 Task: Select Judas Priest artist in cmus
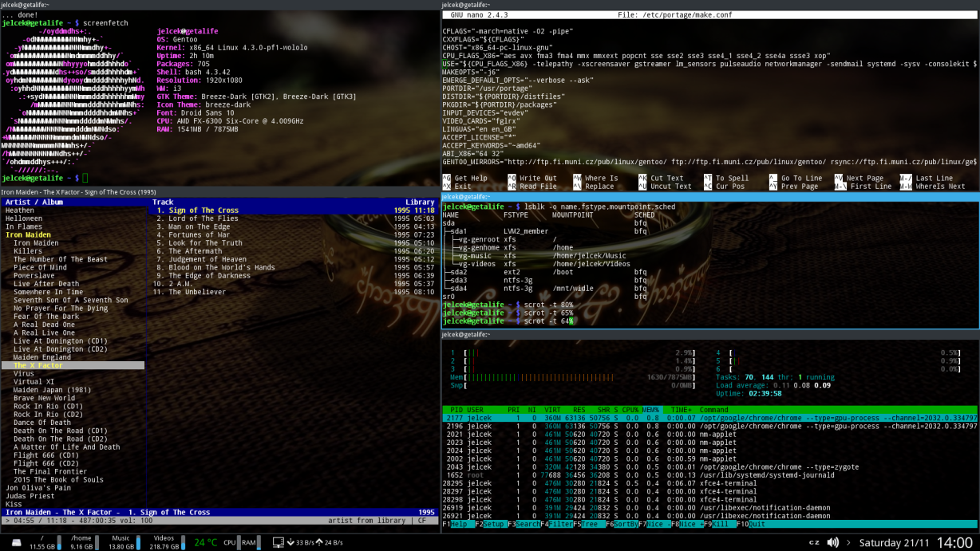pos(30,496)
